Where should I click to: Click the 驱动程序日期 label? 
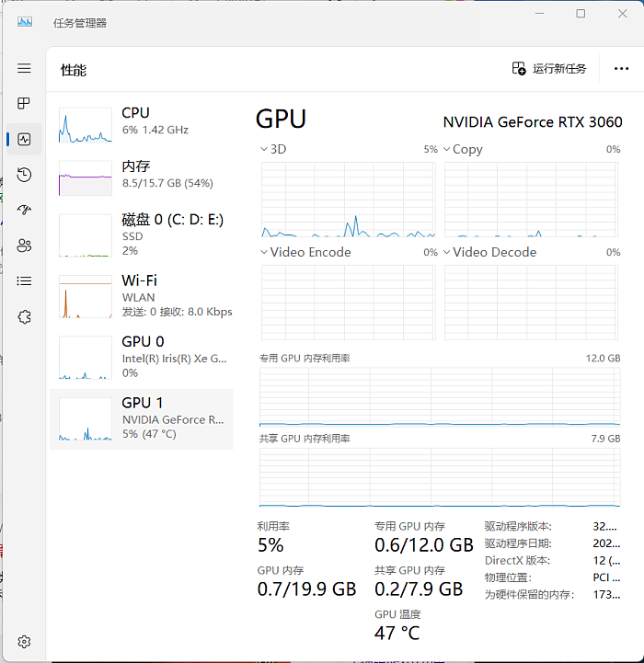(518, 543)
